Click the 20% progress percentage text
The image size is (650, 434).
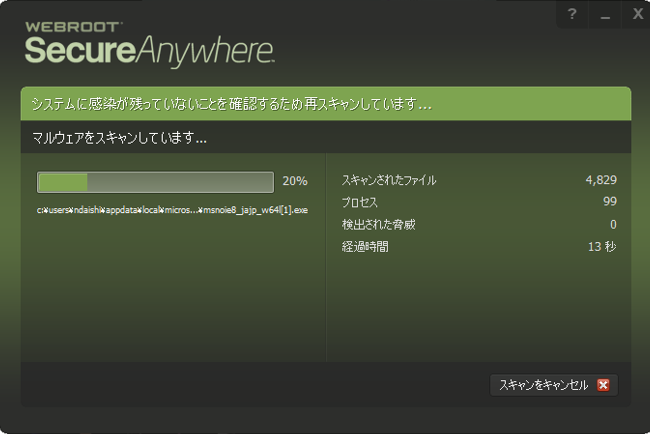295,181
